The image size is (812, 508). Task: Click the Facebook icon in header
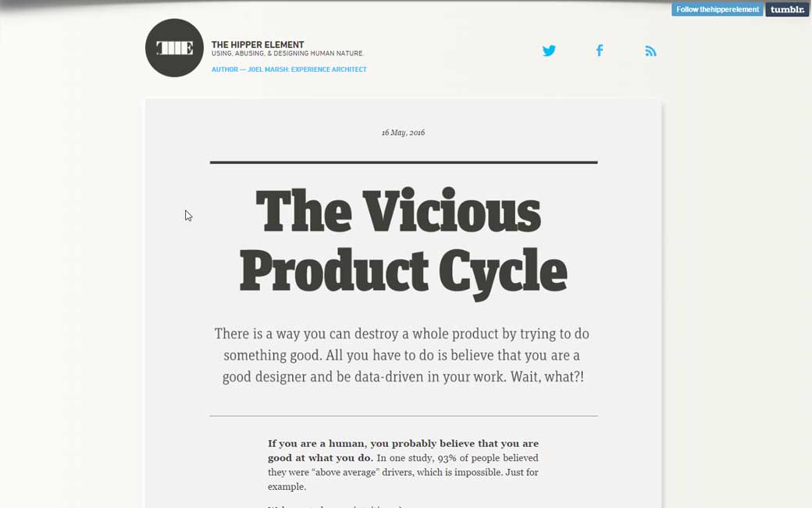[x=600, y=51]
